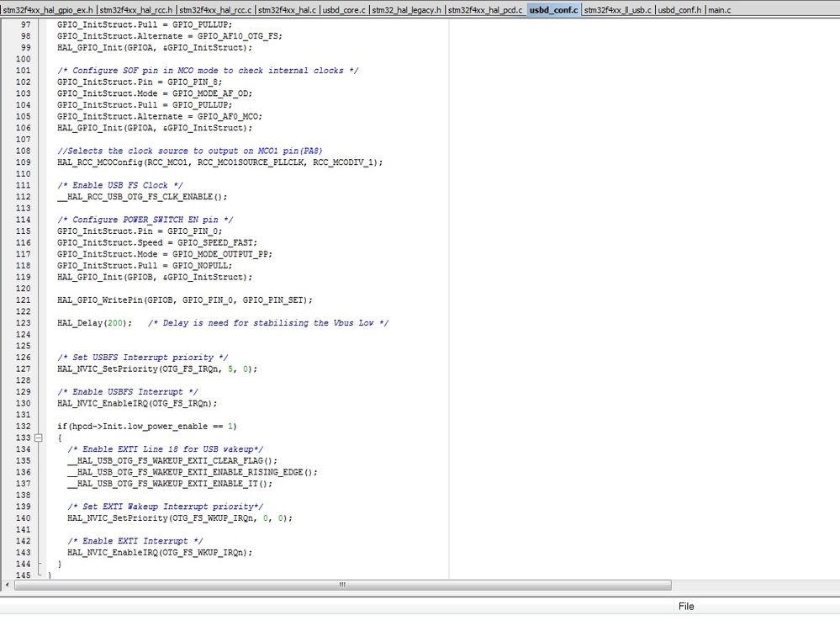This screenshot has height=642, width=840.
Task: Click the comment 'Enable EXTI Interrupt'
Action: point(135,541)
